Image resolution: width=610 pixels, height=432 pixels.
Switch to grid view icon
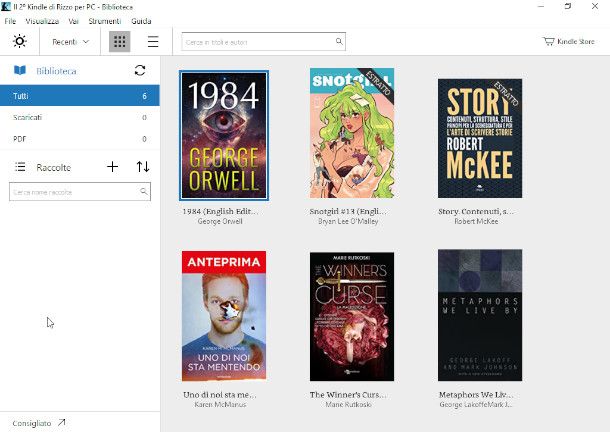click(119, 41)
